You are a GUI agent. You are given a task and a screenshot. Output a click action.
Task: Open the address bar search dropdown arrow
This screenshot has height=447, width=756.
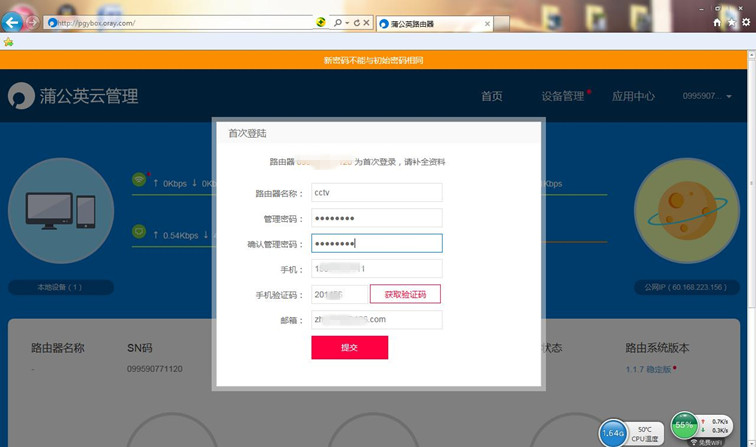tap(346, 22)
